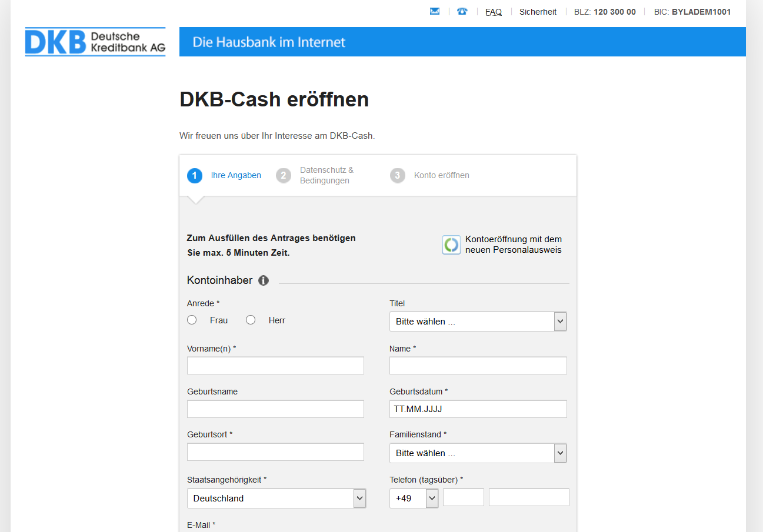Click the Kontoinhaber info icon

coord(264,280)
